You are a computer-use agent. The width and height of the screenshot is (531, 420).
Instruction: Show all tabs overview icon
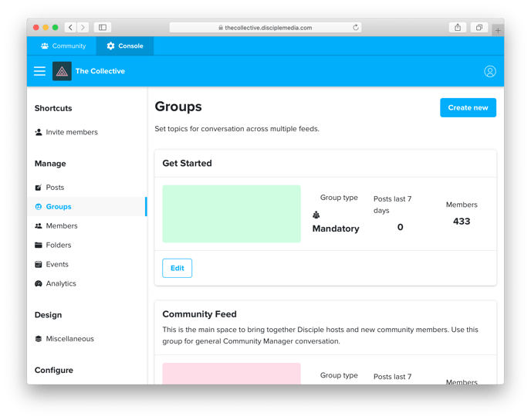(x=479, y=28)
